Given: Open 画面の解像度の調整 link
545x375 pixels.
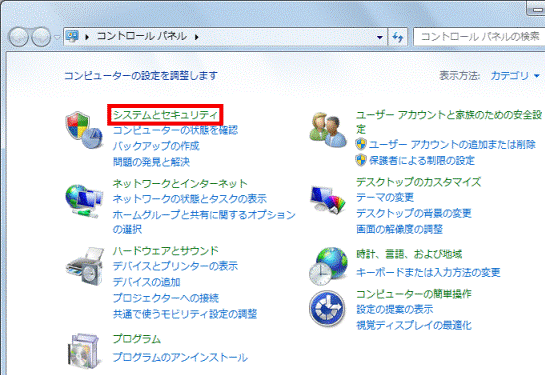Looking at the screenshot, I should point(399,229).
